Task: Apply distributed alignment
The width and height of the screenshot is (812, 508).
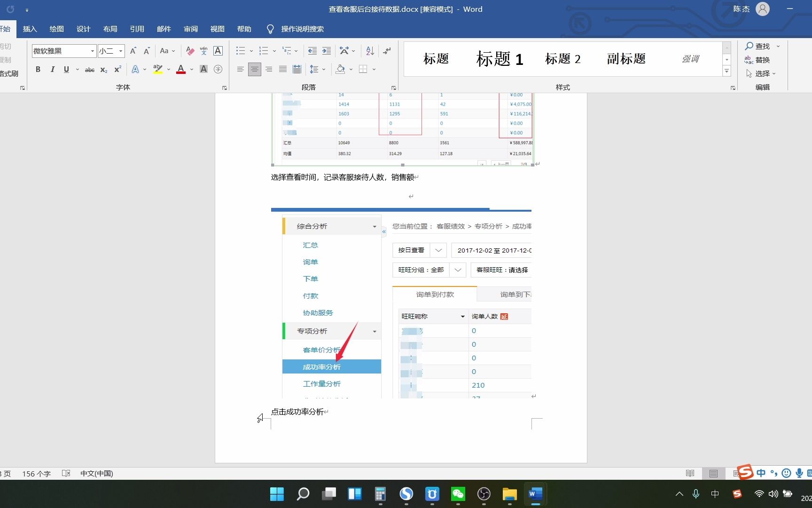Action: 297,69
